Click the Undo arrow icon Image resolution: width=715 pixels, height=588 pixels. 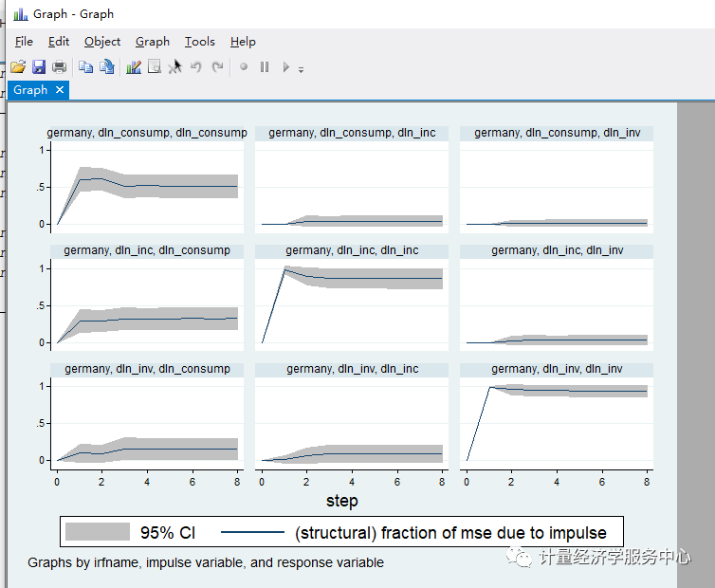(196, 67)
